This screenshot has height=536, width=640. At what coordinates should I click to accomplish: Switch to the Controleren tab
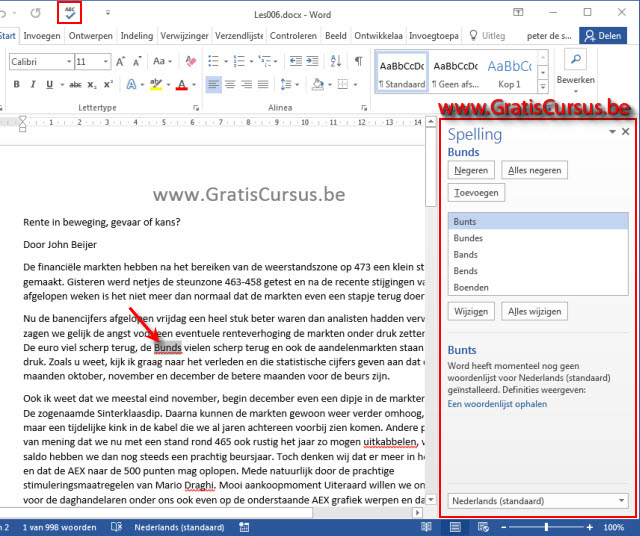click(293, 36)
